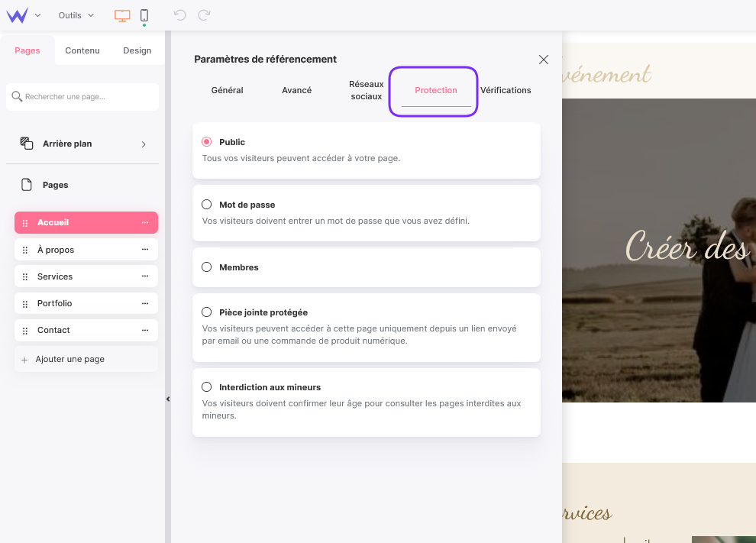Switch to desktop preview icon
Screen dimensions: 756x543
(x=122, y=15)
